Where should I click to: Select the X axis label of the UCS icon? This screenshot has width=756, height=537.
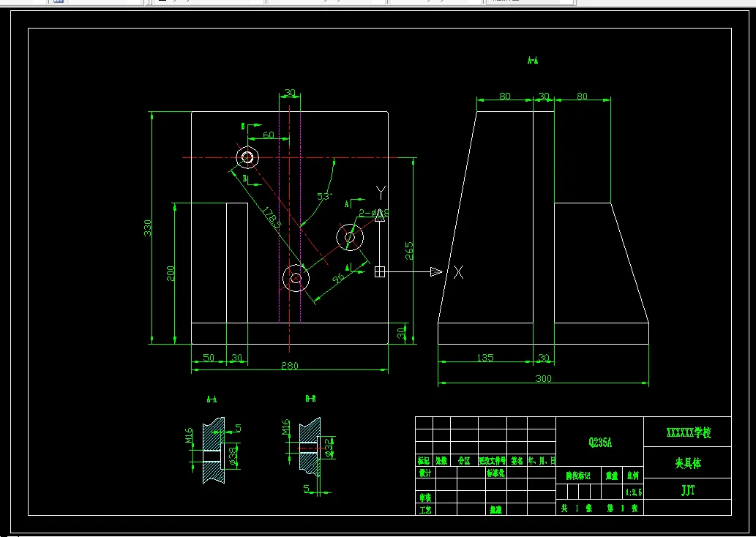click(458, 272)
